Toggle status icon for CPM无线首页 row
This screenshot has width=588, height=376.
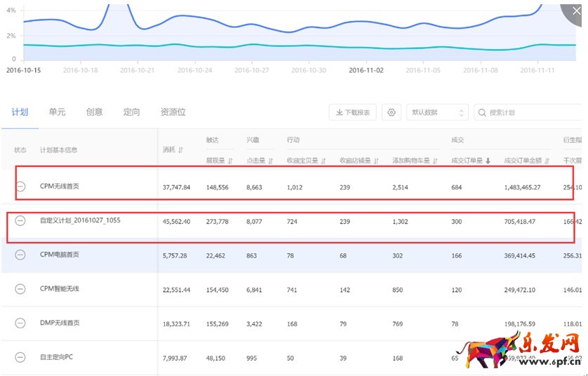(x=20, y=186)
